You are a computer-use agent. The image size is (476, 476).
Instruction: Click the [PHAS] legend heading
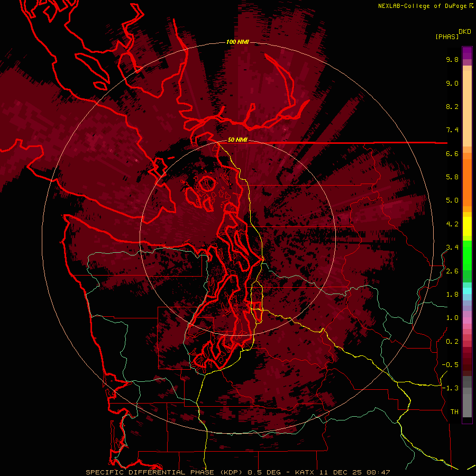(447, 36)
